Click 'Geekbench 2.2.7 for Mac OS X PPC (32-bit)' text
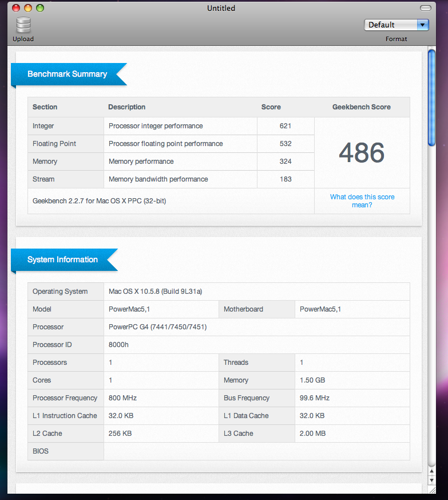 coord(100,201)
